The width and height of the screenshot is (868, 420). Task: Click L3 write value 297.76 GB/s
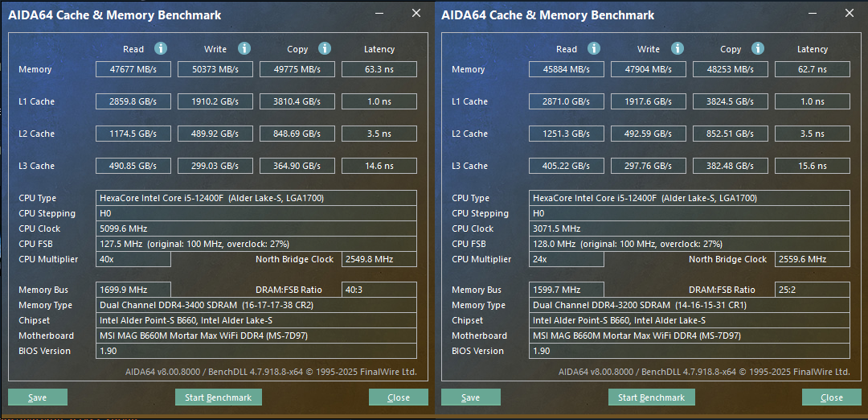(x=649, y=166)
